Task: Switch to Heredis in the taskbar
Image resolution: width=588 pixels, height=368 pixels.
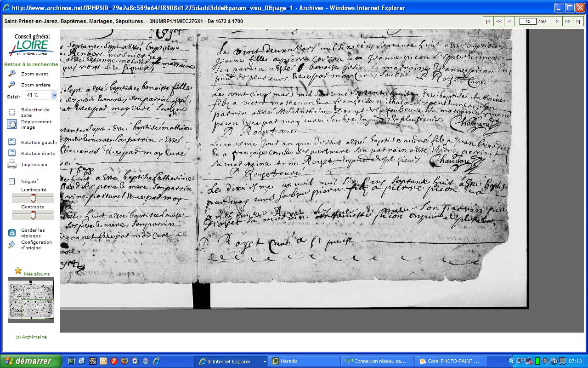Action: (x=303, y=361)
